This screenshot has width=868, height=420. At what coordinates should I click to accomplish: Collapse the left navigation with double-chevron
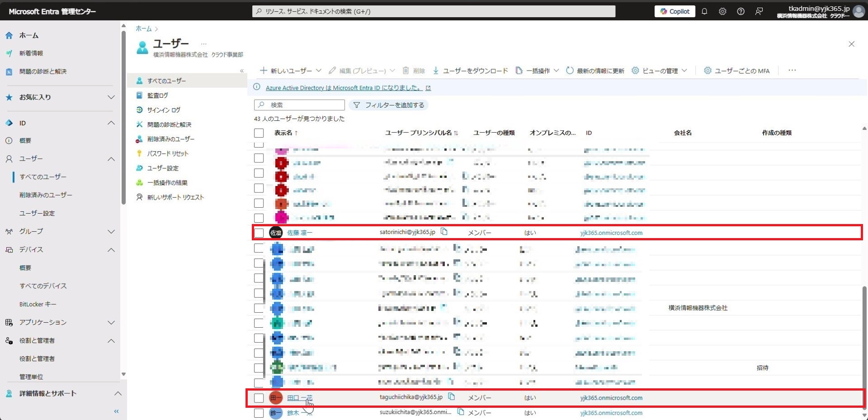click(116, 411)
